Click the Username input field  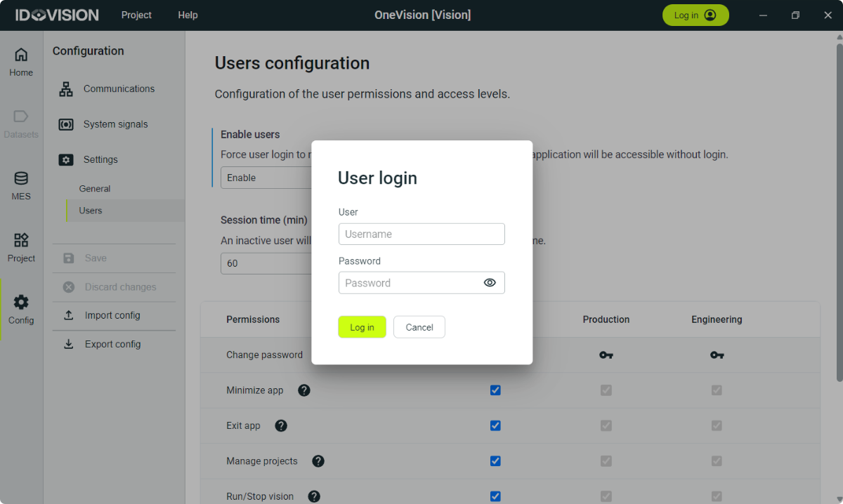click(421, 234)
